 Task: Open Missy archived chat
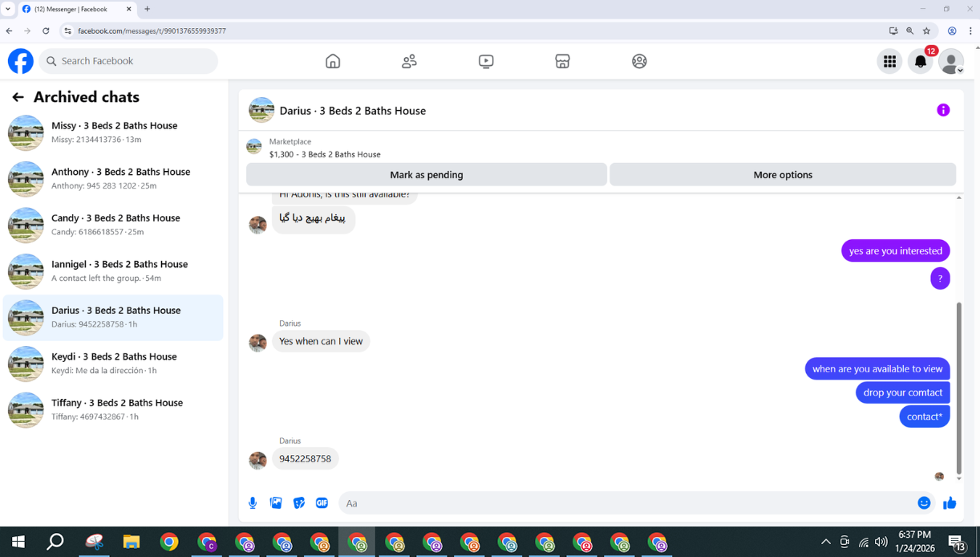click(x=113, y=132)
